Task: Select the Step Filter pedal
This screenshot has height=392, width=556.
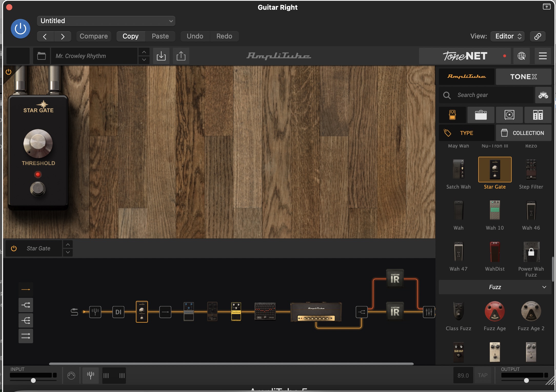Action: pyautogui.click(x=531, y=174)
